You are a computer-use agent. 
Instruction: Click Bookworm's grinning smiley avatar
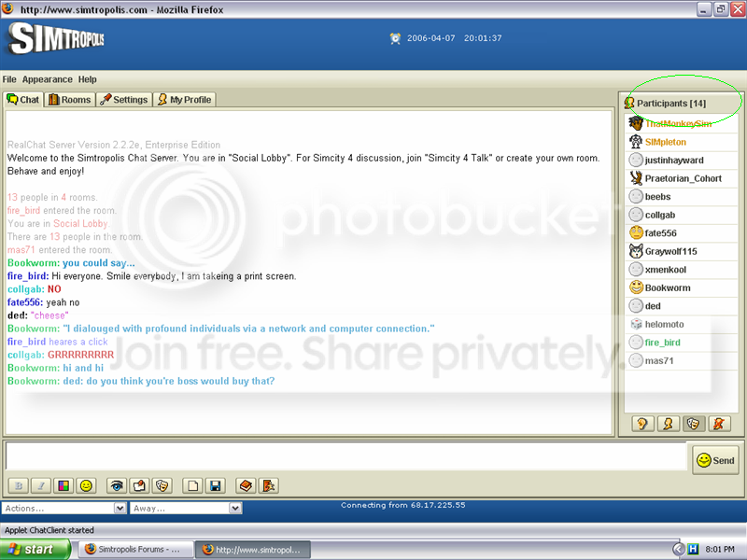636,287
